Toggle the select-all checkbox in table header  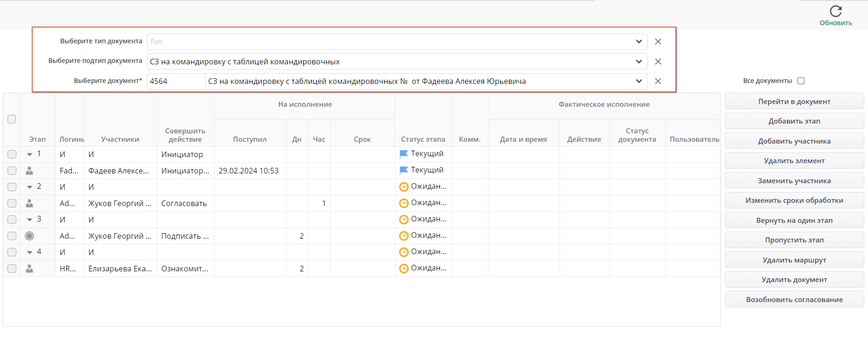(12, 119)
